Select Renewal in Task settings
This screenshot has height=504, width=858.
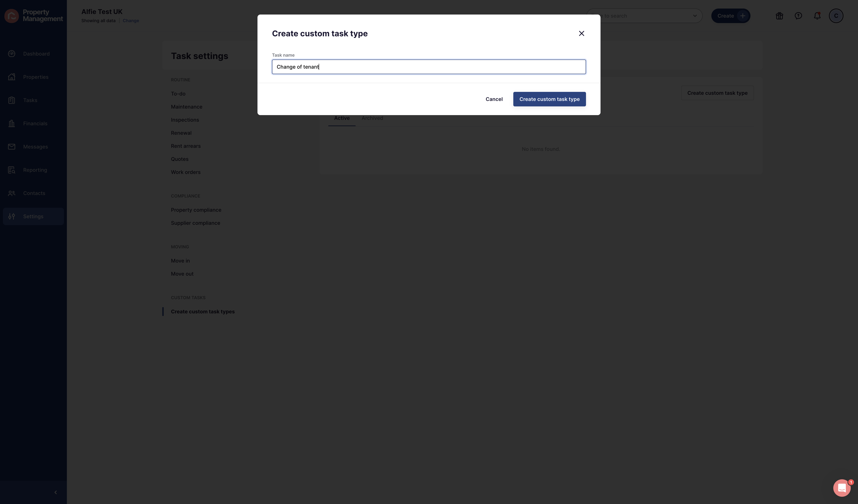(181, 133)
